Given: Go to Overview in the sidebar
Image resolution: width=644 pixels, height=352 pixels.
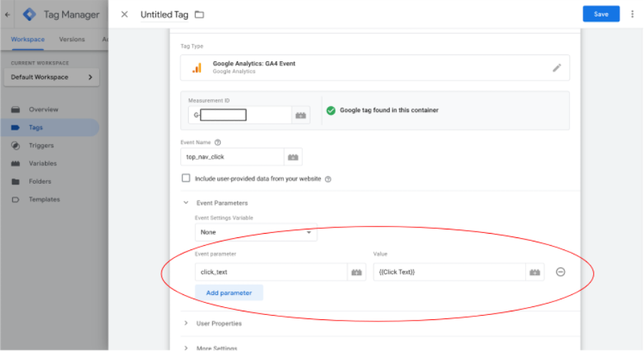Looking at the screenshot, I should (x=43, y=110).
